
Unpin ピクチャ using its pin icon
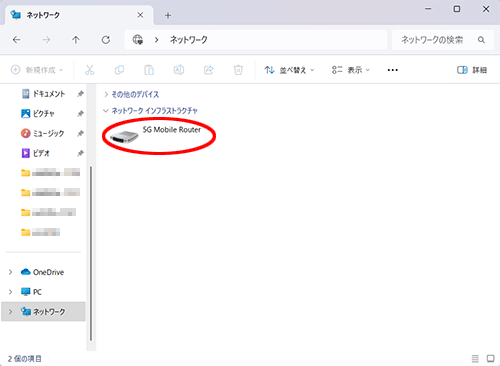[80, 114]
